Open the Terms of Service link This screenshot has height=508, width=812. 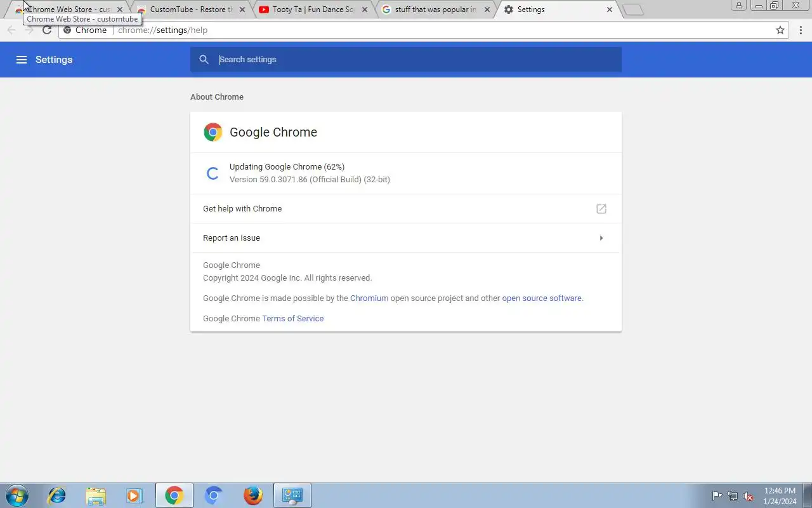point(293,318)
